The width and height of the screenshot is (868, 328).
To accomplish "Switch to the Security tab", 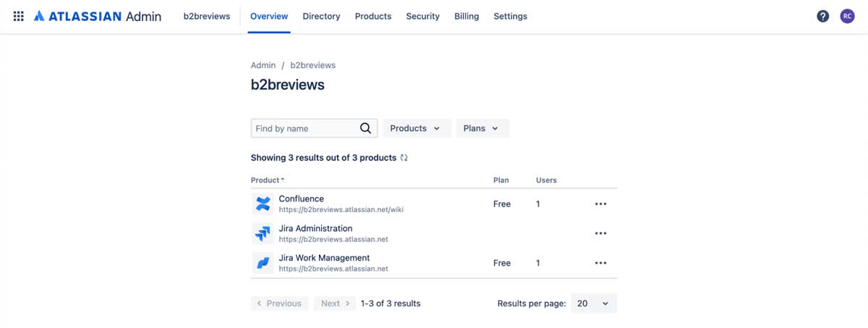I will 423,16.
